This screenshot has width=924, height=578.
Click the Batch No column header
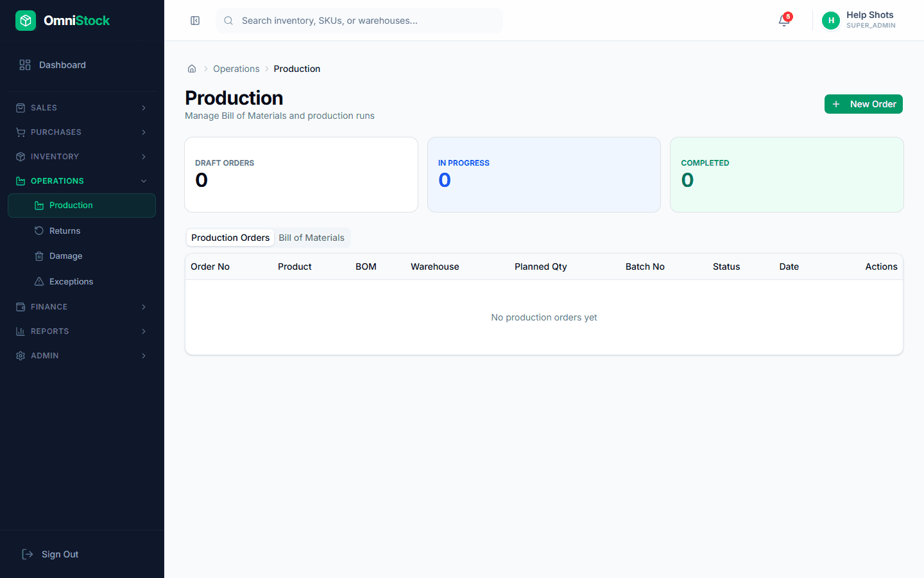coord(645,267)
